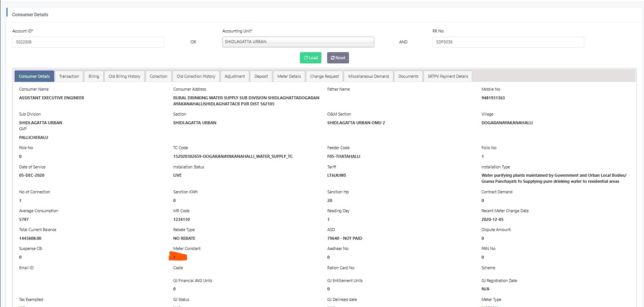Switch to the Adjustment tab
The width and height of the screenshot is (644, 307).
pos(235,76)
